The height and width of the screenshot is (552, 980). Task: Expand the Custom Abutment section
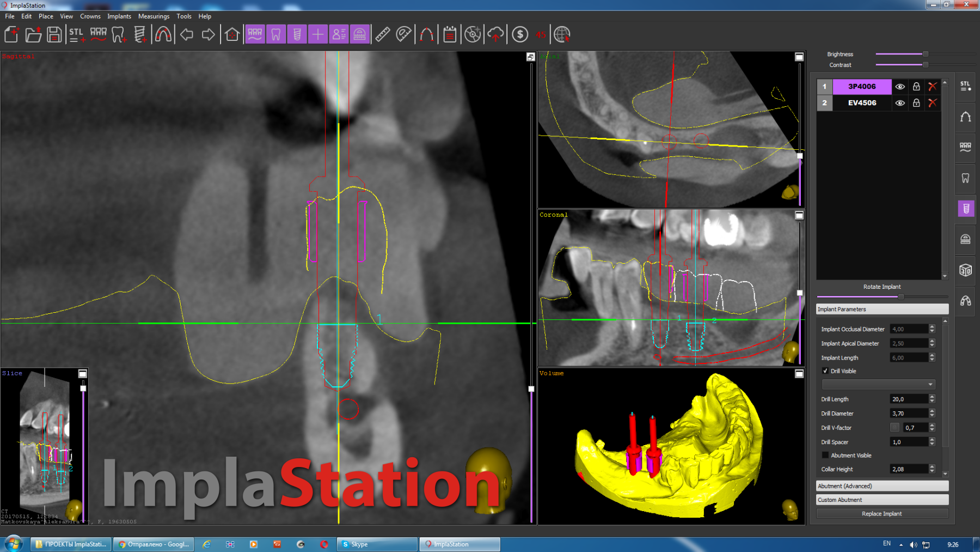pos(882,500)
